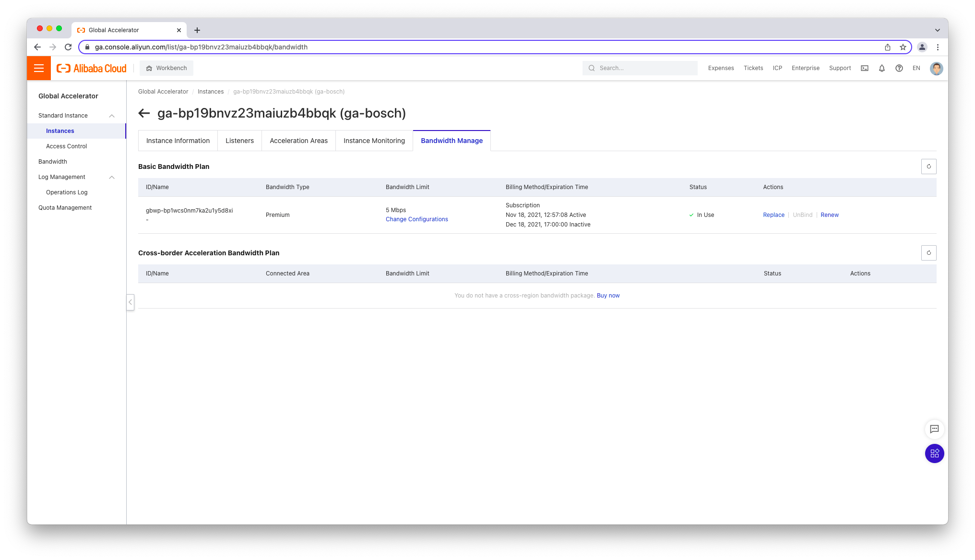The width and height of the screenshot is (975, 560).
Task: Open the EN language selector
Action: pyautogui.click(x=916, y=68)
